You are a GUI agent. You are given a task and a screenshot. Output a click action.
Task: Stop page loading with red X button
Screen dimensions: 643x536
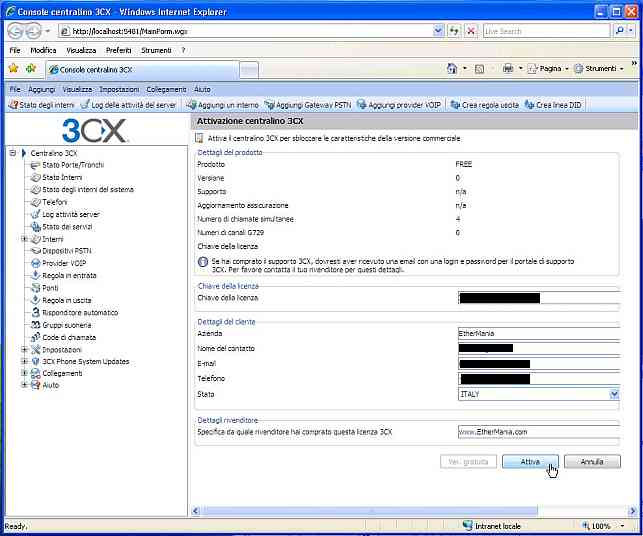tap(471, 31)
